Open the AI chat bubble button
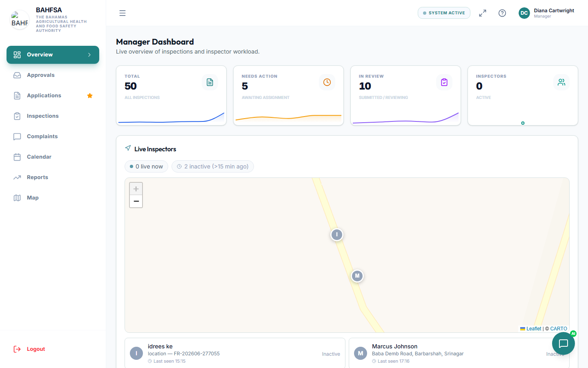The width and height of the screenshot is (588, 368). click(x=563, y=343)
